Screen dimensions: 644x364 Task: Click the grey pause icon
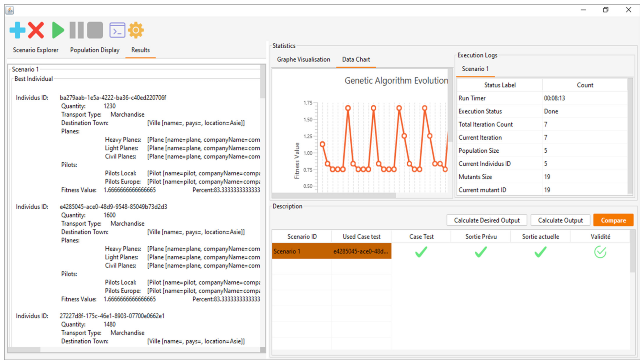[x=77, y=30]
